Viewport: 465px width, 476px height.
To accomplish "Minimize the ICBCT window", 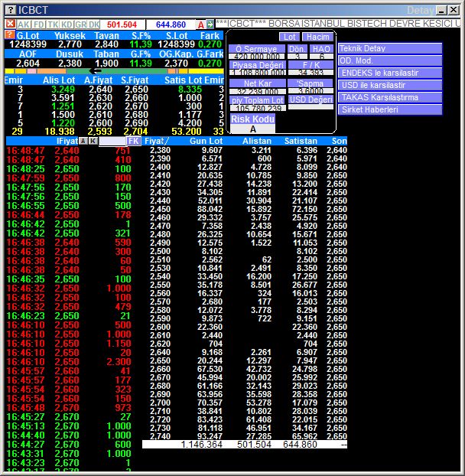I will [x=441, y=10].
